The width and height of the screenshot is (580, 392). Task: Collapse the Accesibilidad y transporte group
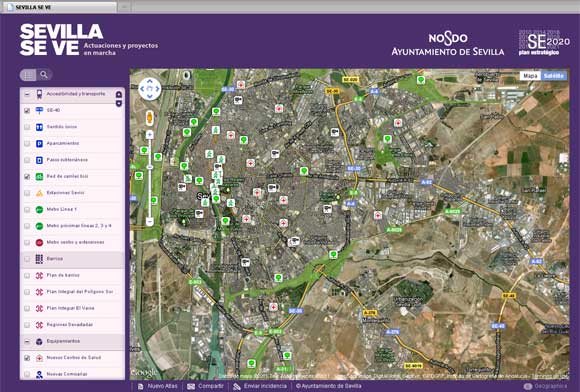tap(27, 94)
